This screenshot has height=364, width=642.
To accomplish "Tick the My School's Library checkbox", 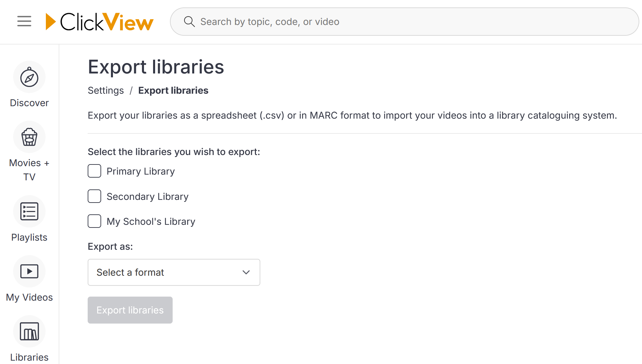I will point(94,221).
